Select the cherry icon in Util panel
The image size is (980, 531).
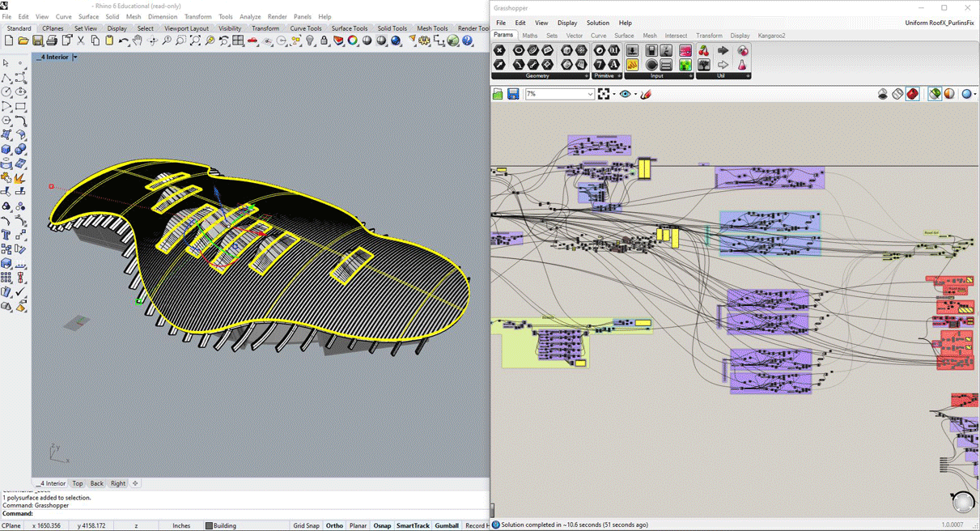[703, 51]
